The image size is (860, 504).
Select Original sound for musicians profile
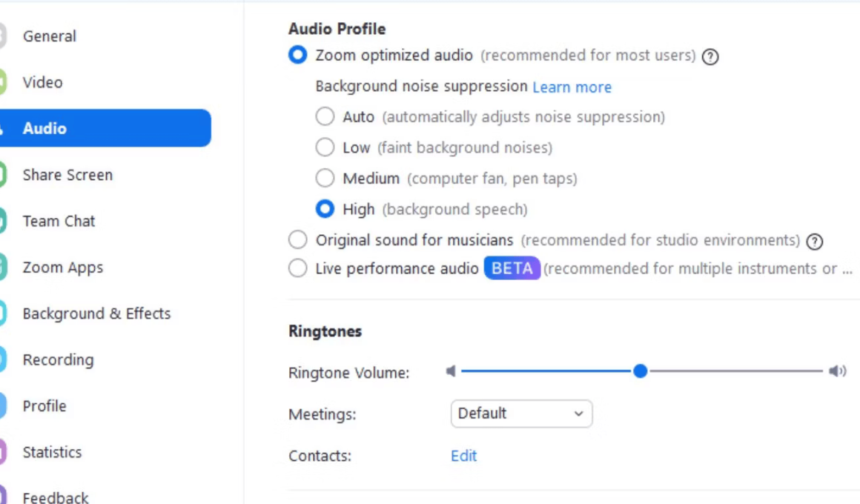point(298,239)
